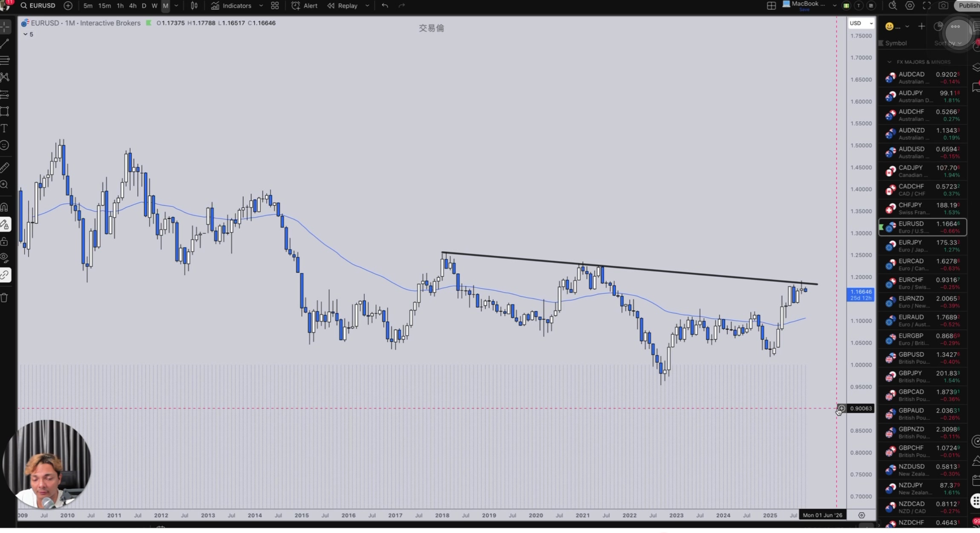
Task: Collapse the FX Majors & Minors section
Action: (x=889, y=62)
